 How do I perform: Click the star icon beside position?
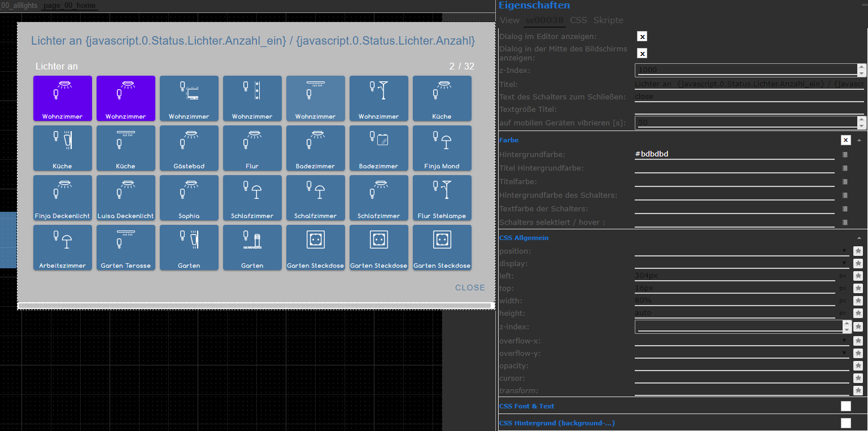click(x=858, y=251)
